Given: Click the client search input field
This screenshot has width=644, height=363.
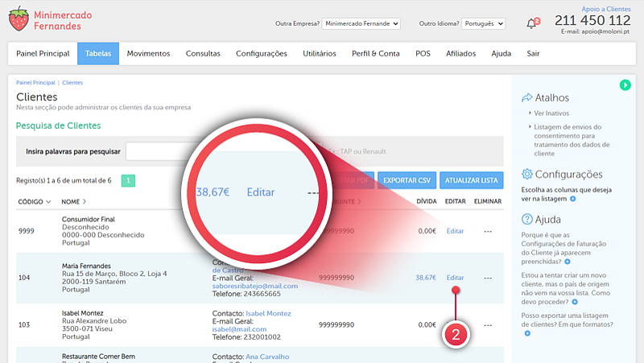Looking at the screenshot, I should tap(161, 151).
